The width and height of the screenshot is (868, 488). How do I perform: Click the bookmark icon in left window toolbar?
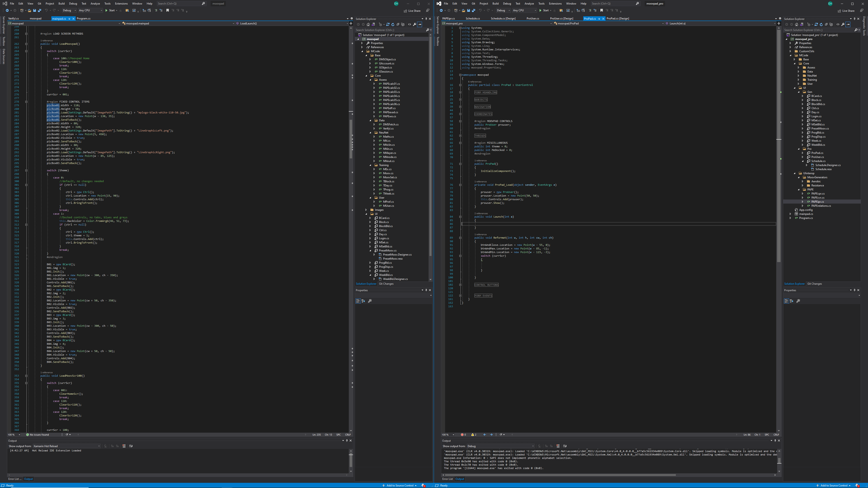point(167,10)
